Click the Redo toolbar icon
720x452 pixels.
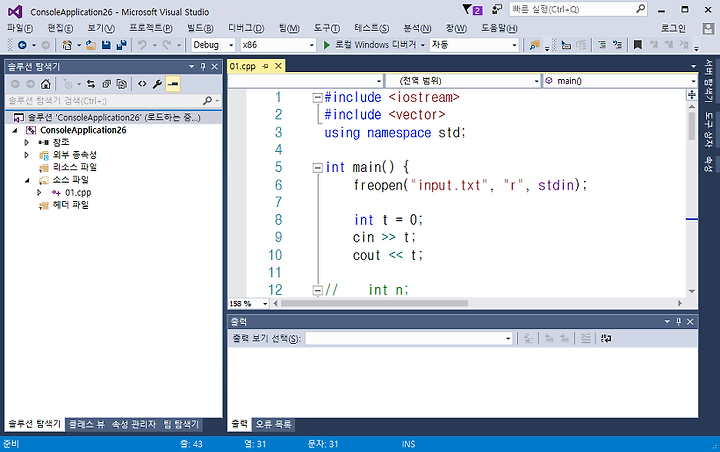pyautogui.click(x=166, y=45)
